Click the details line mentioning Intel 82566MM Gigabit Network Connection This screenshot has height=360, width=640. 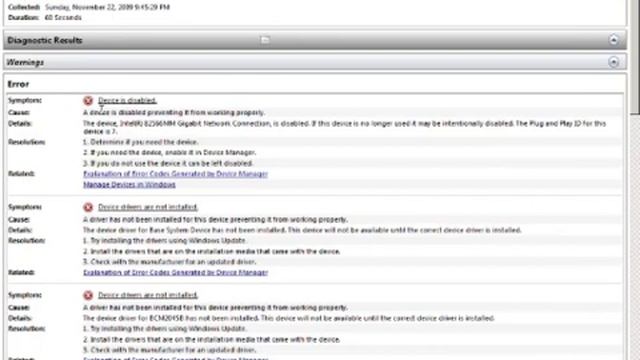(344, 127)
